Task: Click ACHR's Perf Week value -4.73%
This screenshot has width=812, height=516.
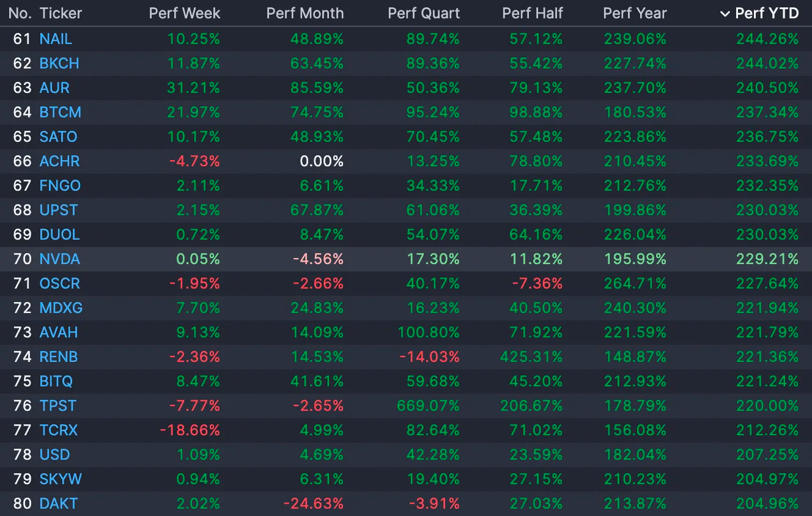Action: pyautogui.click(x=195, y=161)
